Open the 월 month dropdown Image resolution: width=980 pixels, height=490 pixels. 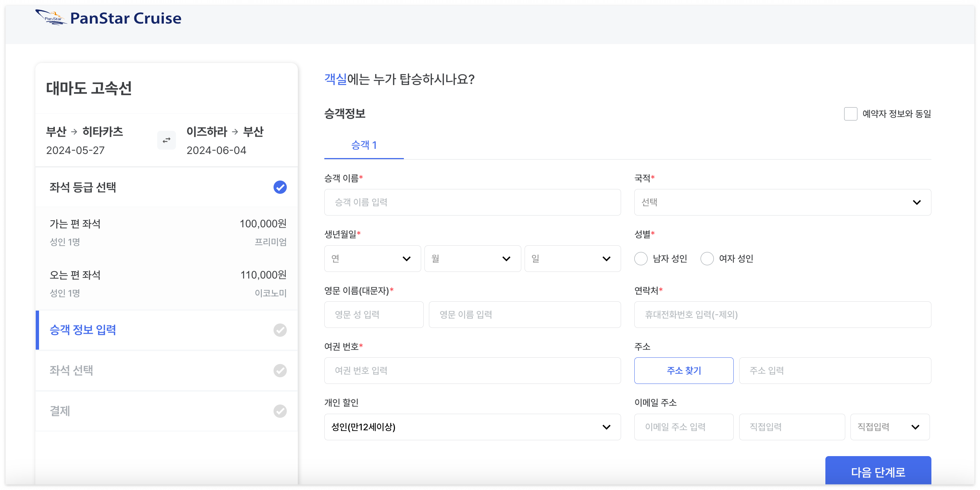472,259
